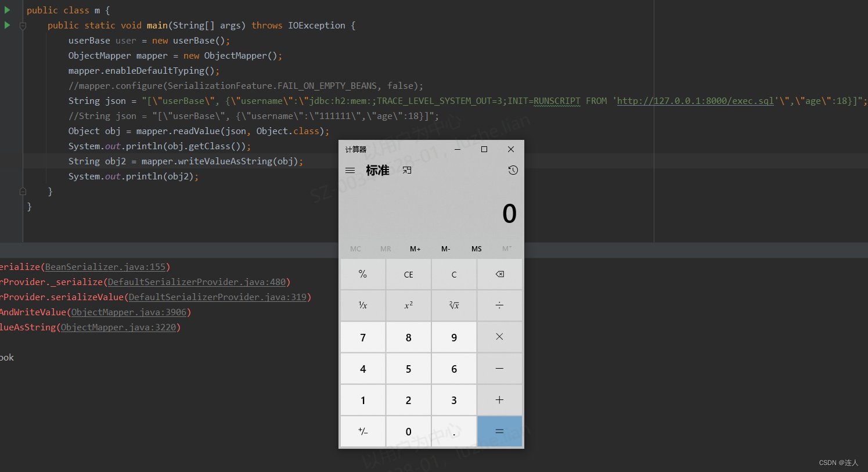Click Calculator backspace icon

(x=499, y=274)
